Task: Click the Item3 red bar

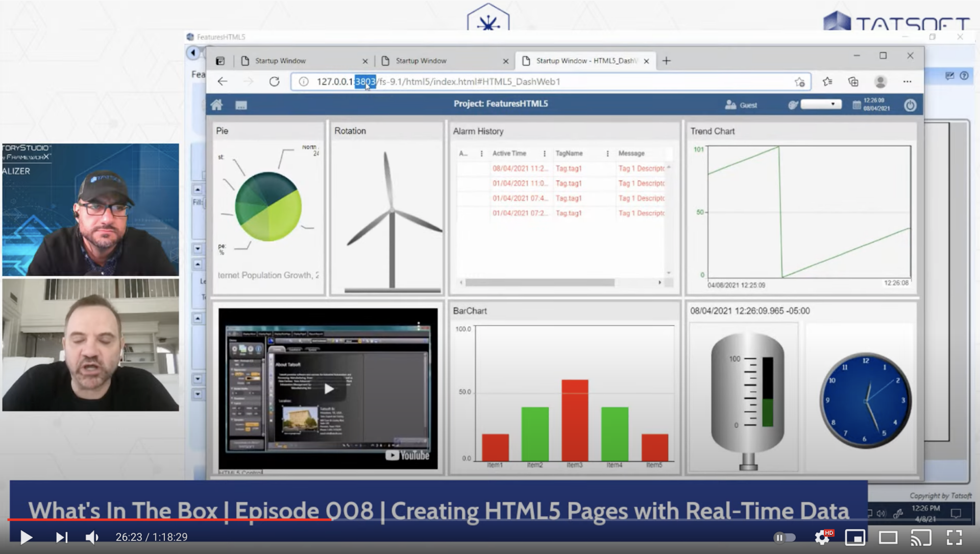Action: (x=575, y=420)
